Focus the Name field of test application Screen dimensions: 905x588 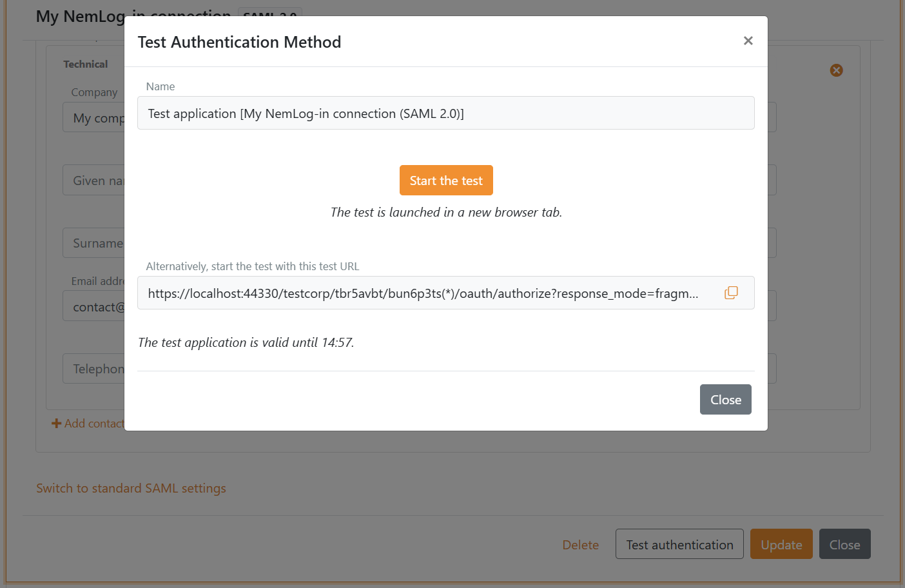(x=445, y=113)
